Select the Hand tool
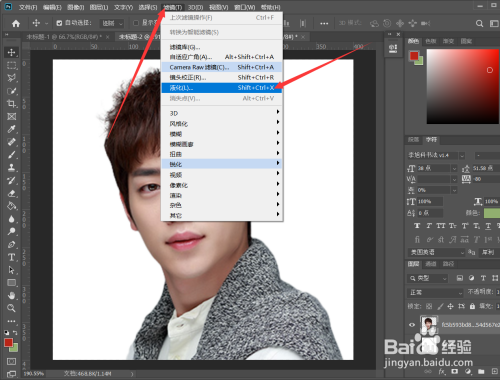 pyautogui.click(x=11, y=295)
